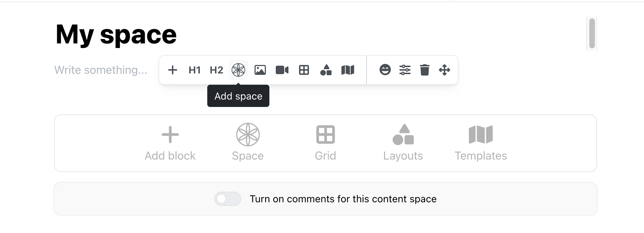Apply H2 heading from toolbar
This screenshot has width=644, height=233.
click(x=216, y=70)
